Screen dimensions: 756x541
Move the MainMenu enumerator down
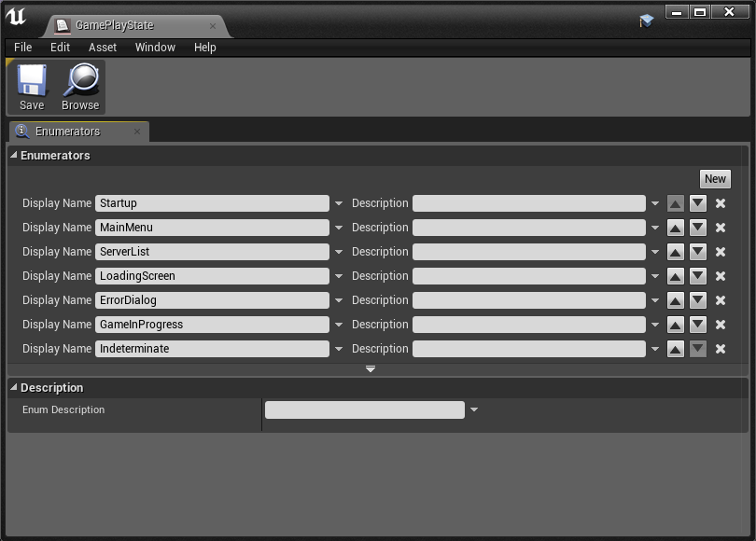[x=697, y=228]
